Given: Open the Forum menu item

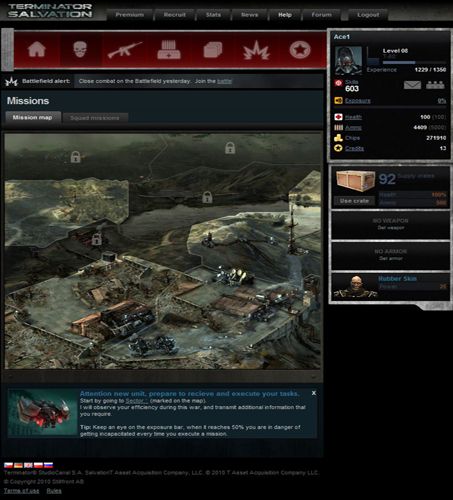Looking at the screenshot, I should coord(321,15).
